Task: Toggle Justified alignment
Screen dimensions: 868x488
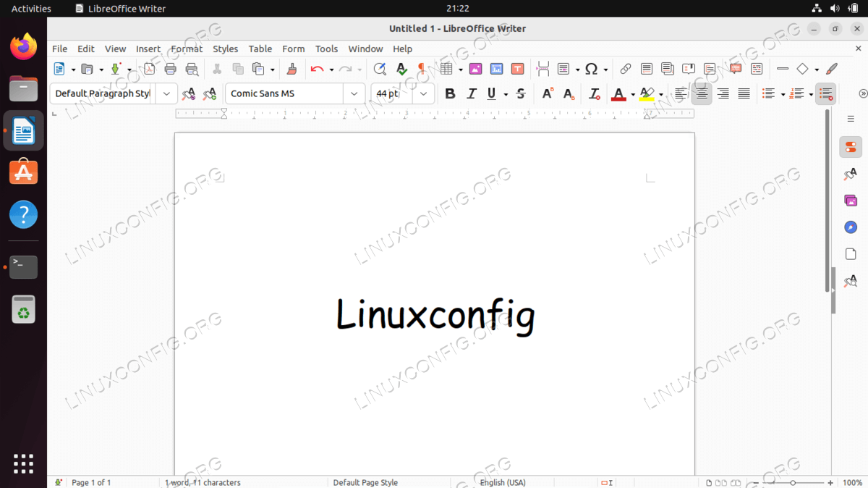Action: pyautogui.click(x=744, y=93)
